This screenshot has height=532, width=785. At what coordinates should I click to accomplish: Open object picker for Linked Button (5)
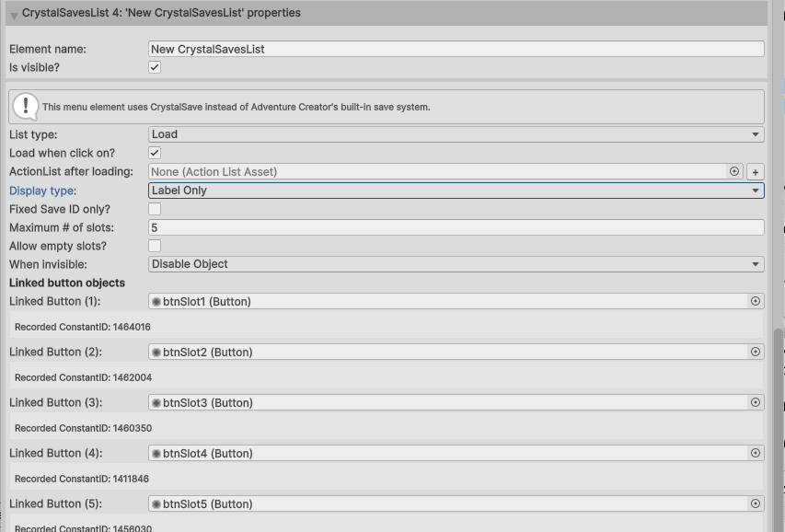(756, 503)
